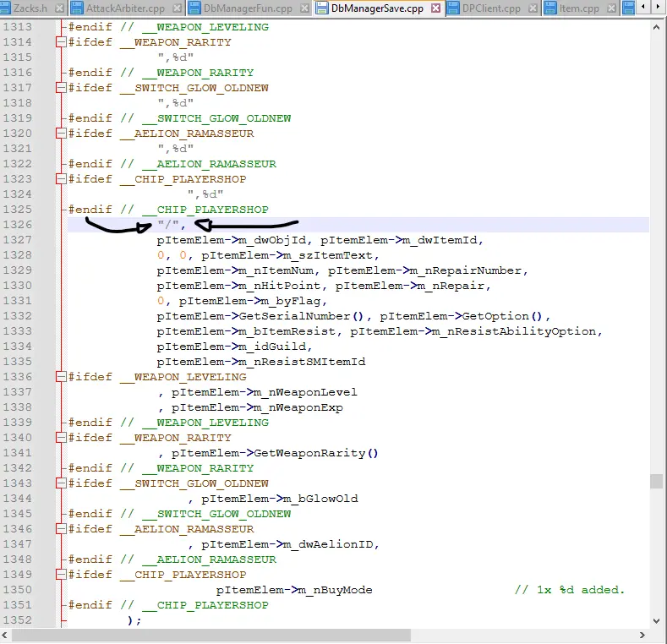Click the vertical scrollbar up arrow
Viewport: 667px width, 644px height.
click(656, 27)
